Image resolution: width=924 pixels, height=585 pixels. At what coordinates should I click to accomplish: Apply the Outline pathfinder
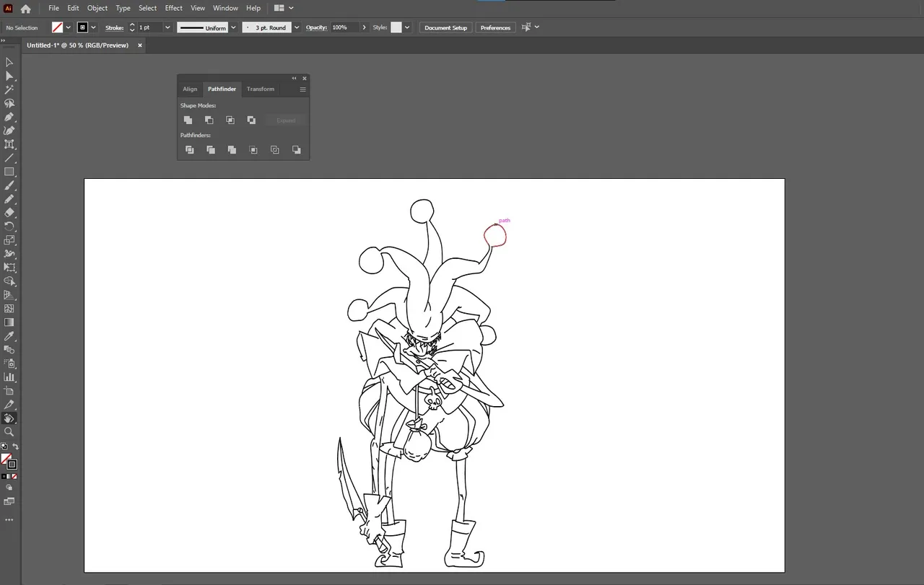click(275, 150)
